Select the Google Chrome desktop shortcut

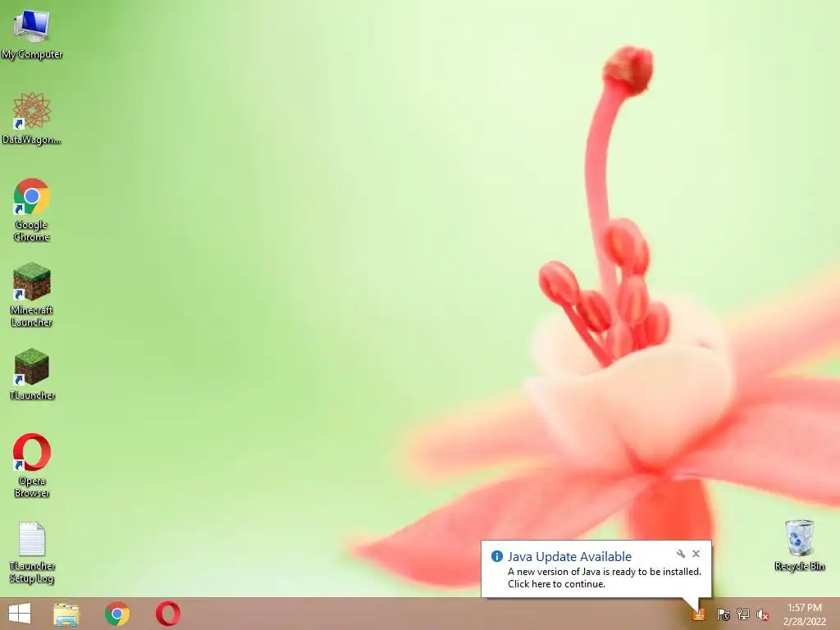click(x=32, y=209)
